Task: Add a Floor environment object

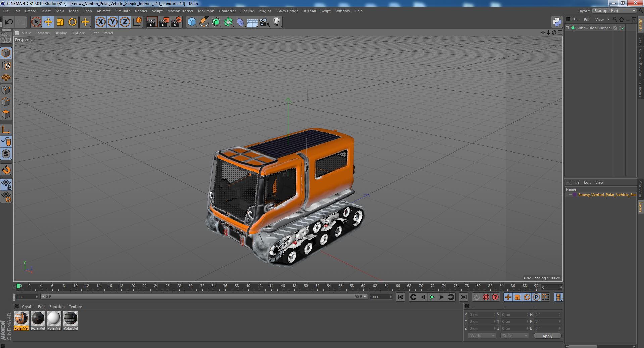Action: click(x=252, y=22)
